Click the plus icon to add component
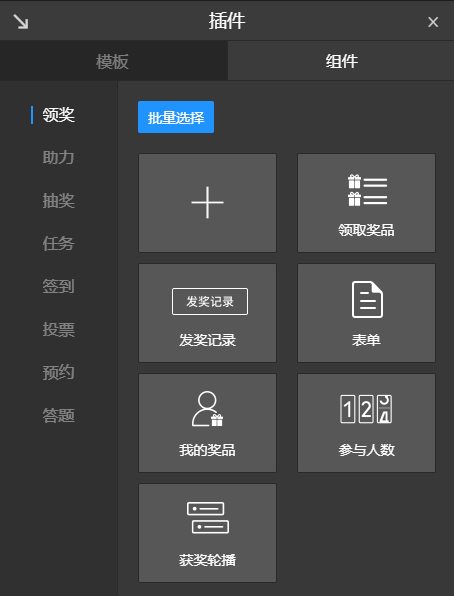The width and height of the screenshot is (454, 596). (207, 202)
